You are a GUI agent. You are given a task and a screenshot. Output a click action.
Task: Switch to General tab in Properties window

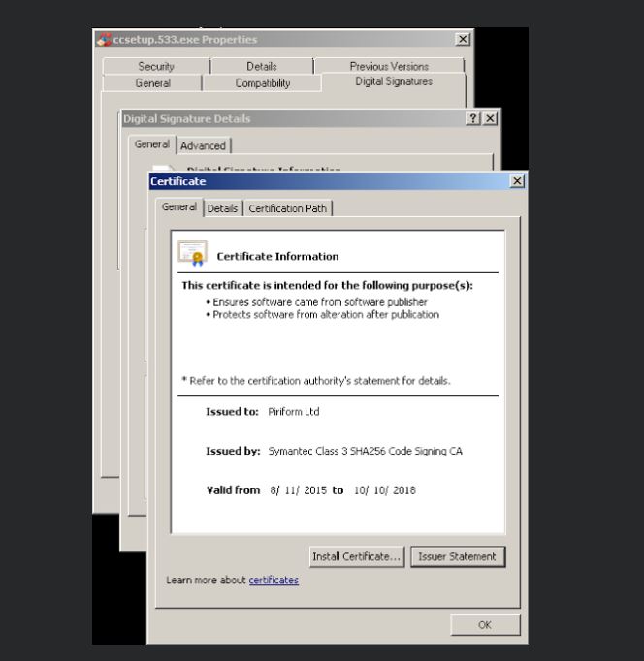click(152, 83)
